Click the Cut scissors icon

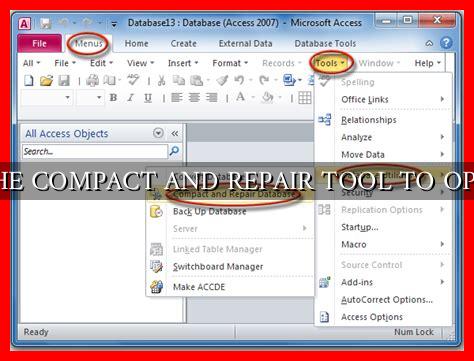(161, 80)
